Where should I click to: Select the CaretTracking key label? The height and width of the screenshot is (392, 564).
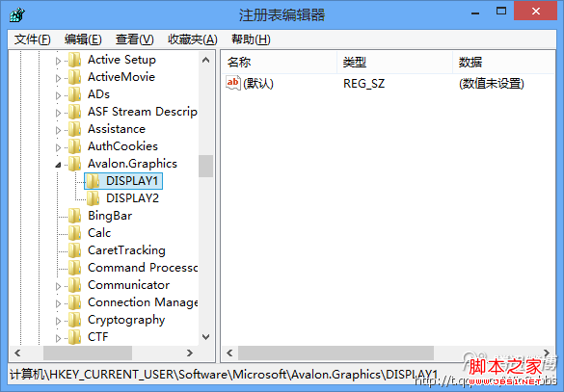tap(126, 250)
